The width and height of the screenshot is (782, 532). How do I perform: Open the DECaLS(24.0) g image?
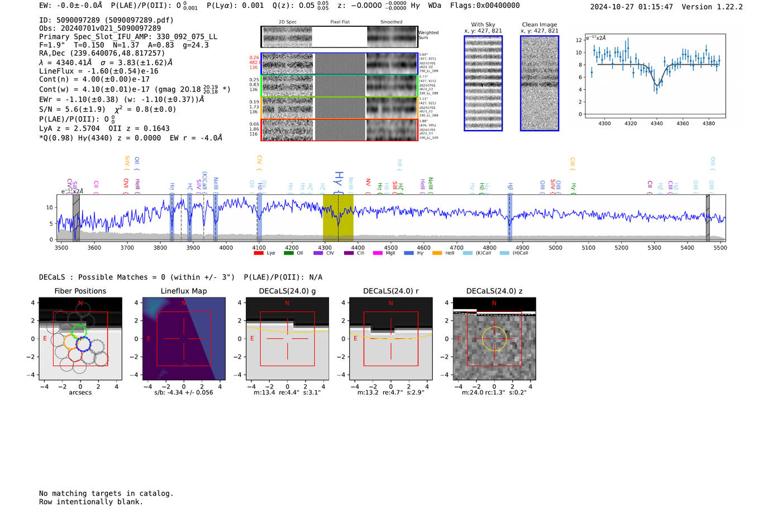288,339
